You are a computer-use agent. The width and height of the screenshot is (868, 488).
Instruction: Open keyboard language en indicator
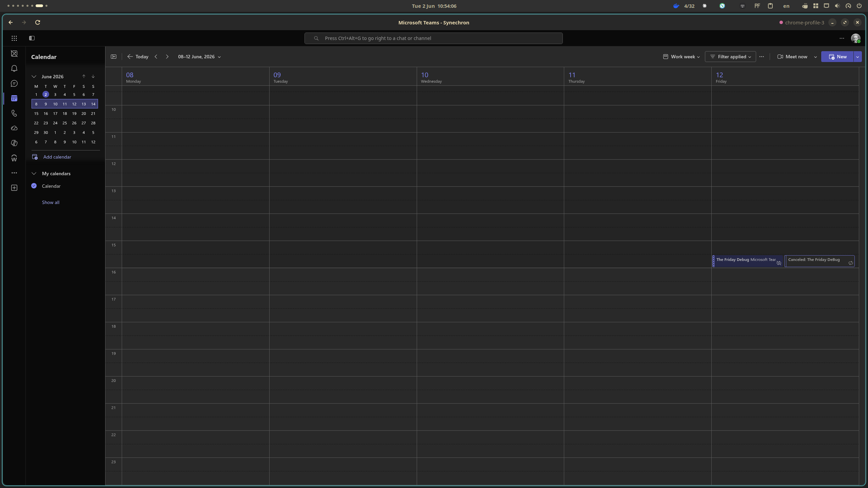(x=786, y=6)
